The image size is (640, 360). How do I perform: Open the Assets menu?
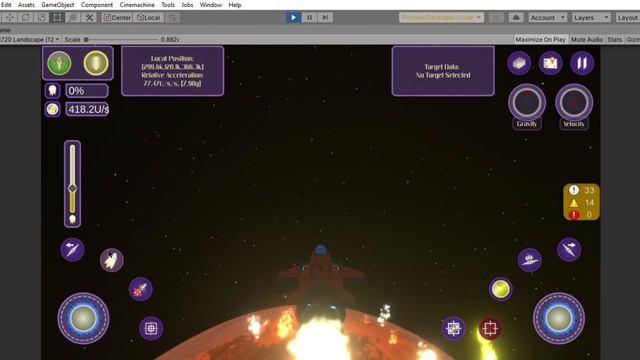point(26,5)
